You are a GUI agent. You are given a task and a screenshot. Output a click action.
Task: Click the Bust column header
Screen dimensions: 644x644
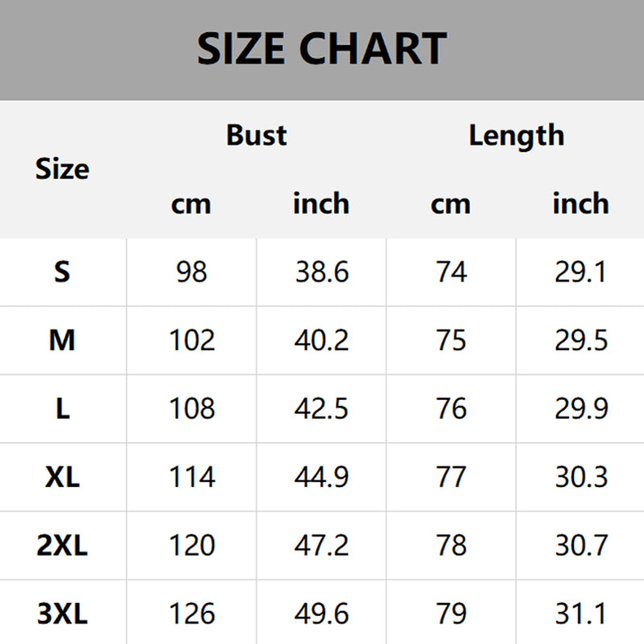point(256,135)
